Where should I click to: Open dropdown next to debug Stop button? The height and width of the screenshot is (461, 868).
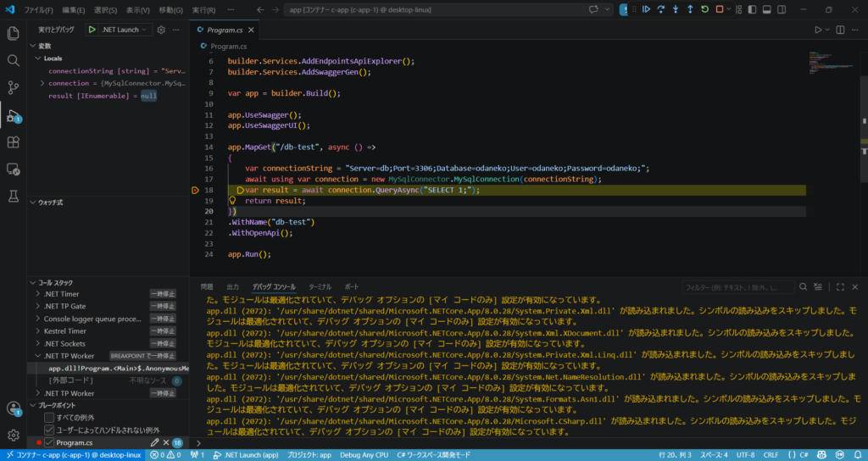coord(728,9)
